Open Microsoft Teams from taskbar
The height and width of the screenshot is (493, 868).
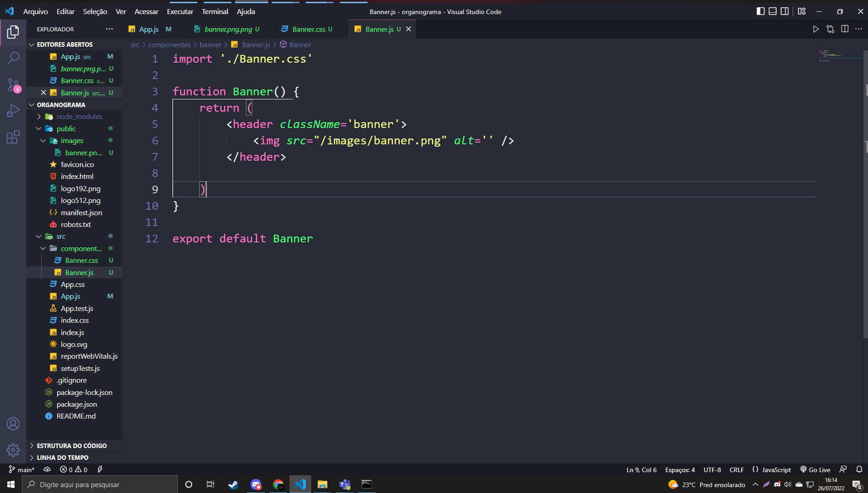pos(345,484)
